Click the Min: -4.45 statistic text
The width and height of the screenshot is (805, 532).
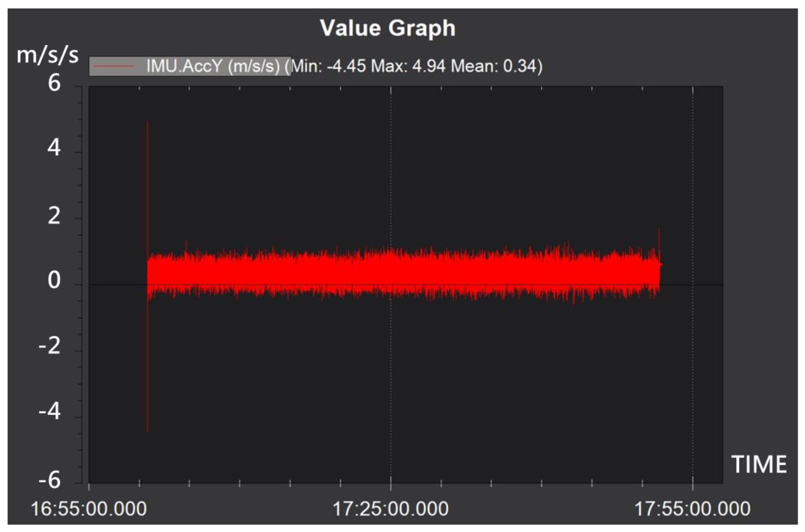click(x=329, y=66)
